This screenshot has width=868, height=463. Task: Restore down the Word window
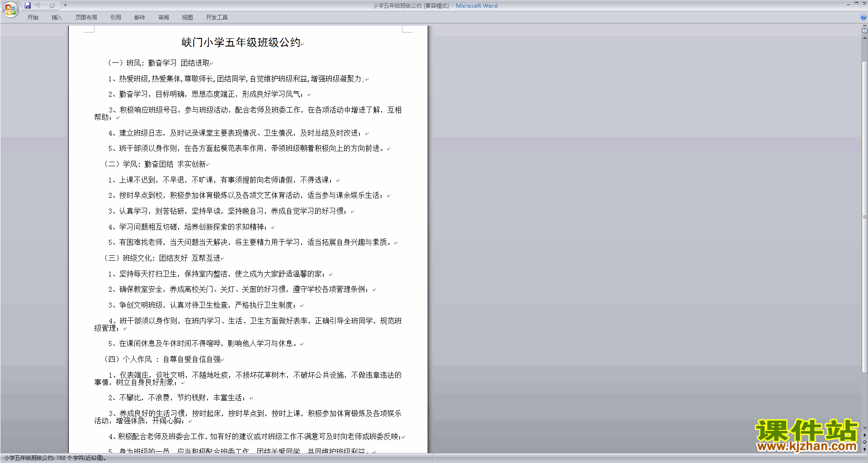(x=856, y=4)
